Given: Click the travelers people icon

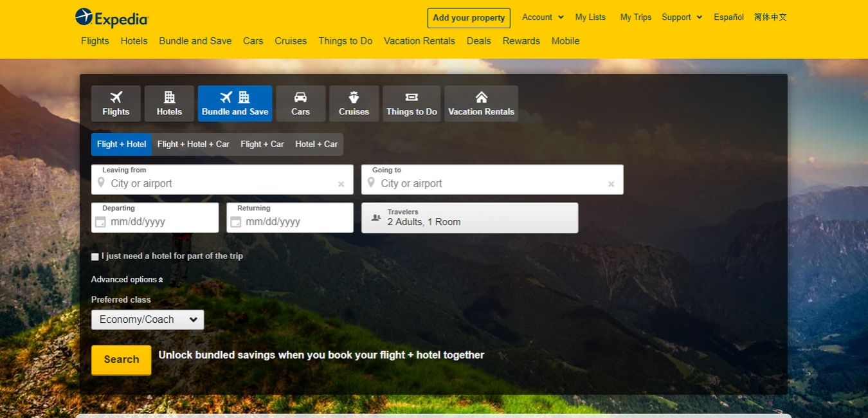Looking at the screenshot, I should (376, 218).
